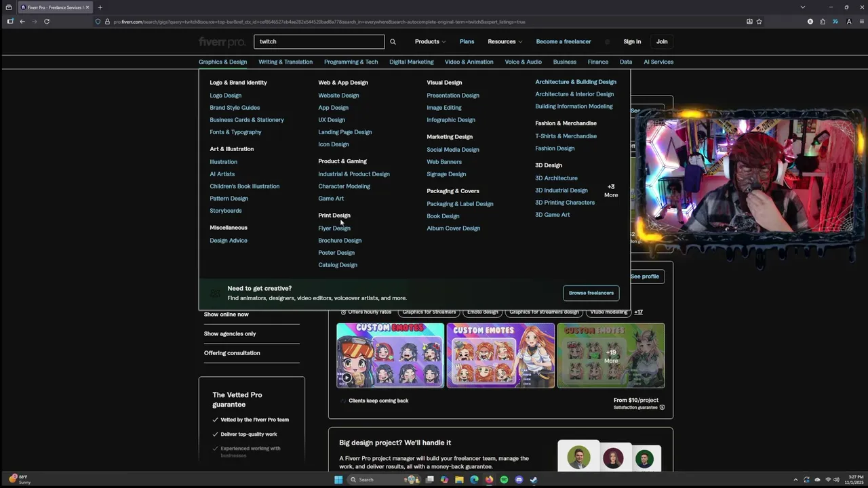Open the Digital Marketing category
The height and width of the screenshot is (488, 868).
(x=411, y=62)
